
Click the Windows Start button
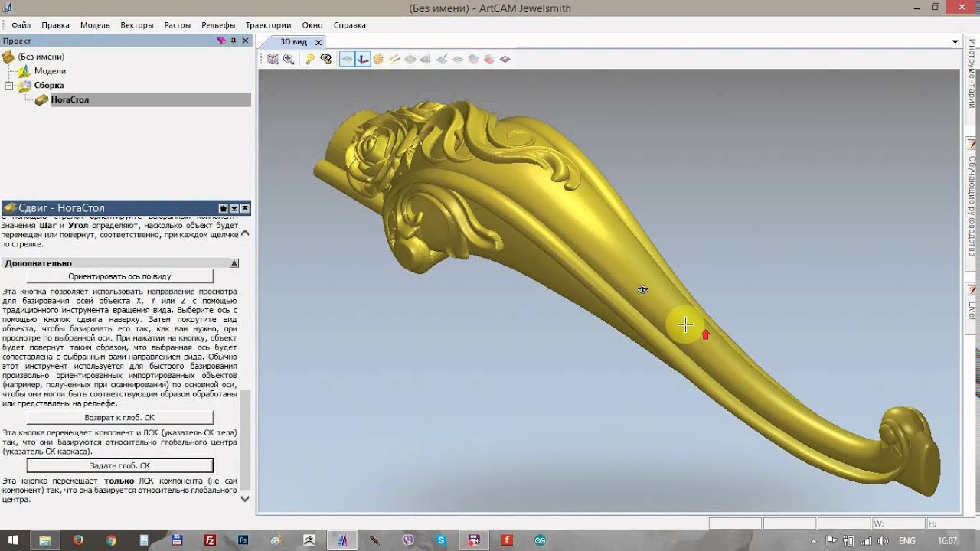click(13, 540)
